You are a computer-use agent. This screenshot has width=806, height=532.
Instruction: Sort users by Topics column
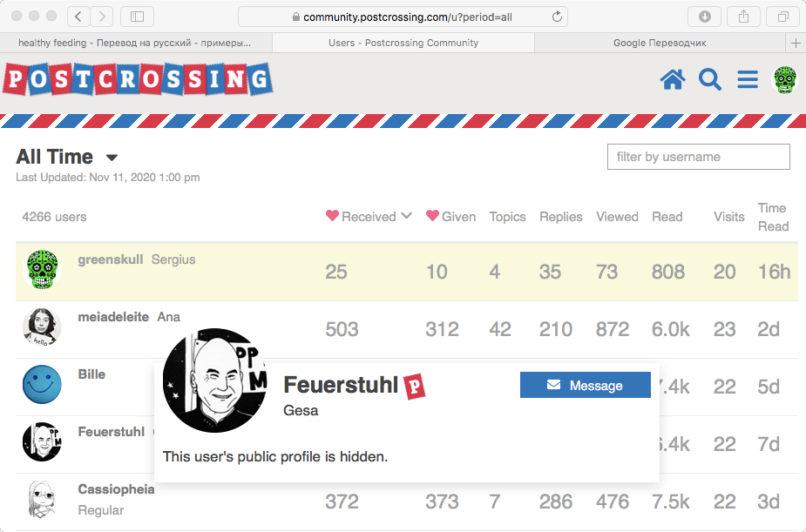507,217
